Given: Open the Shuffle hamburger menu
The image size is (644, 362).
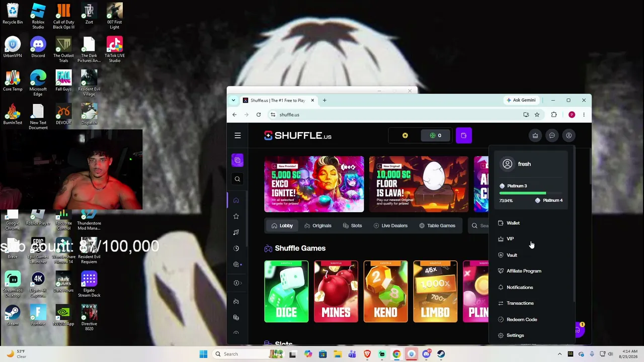Looking at the screenshot, I should (x=237, y=135).
